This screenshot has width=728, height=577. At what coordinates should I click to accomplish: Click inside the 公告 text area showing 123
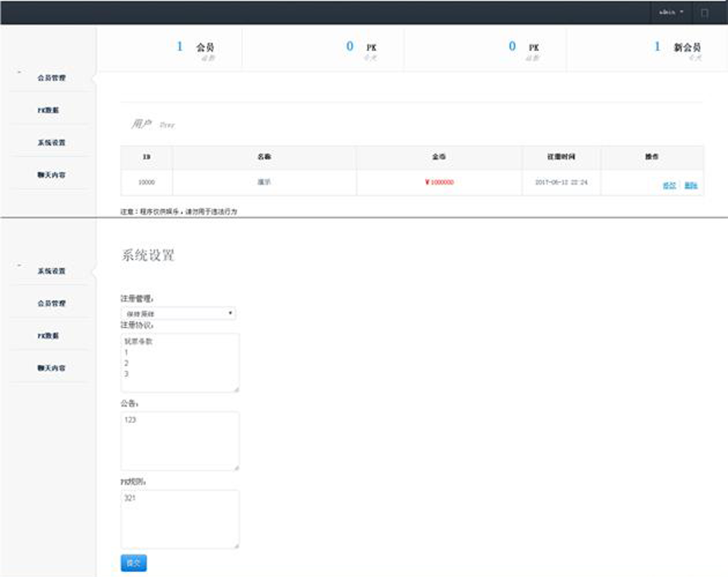point(180,441)
